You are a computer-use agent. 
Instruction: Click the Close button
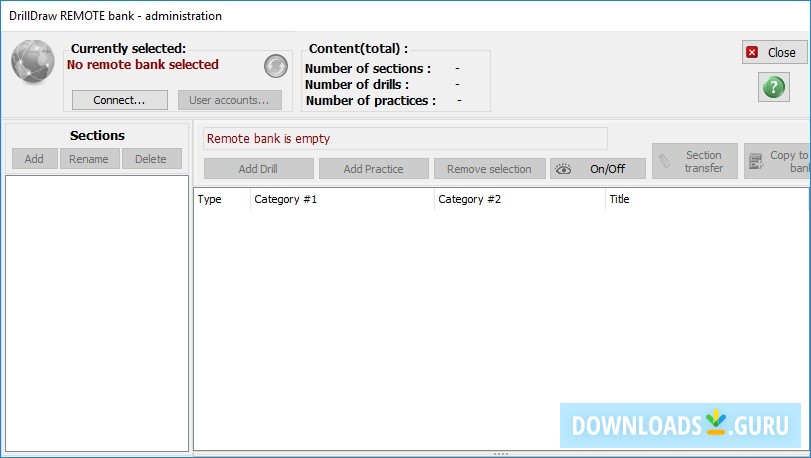pos(774,52)
